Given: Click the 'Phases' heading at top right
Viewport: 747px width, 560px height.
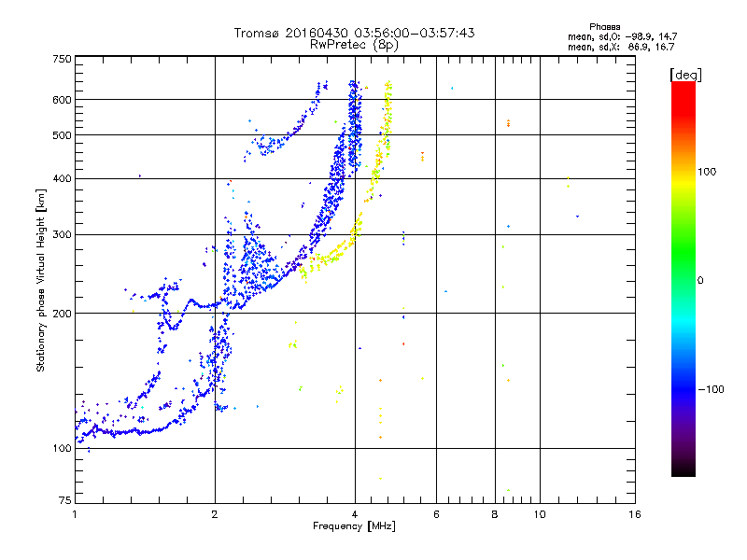Looking at the screenshot, I should click(604, 27).
